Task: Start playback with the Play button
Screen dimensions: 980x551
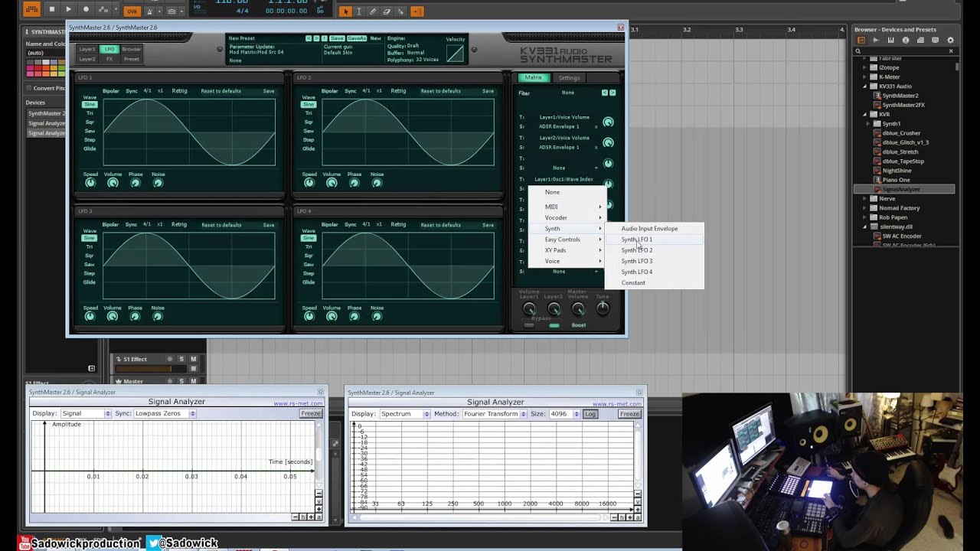Action: [68, 10]
